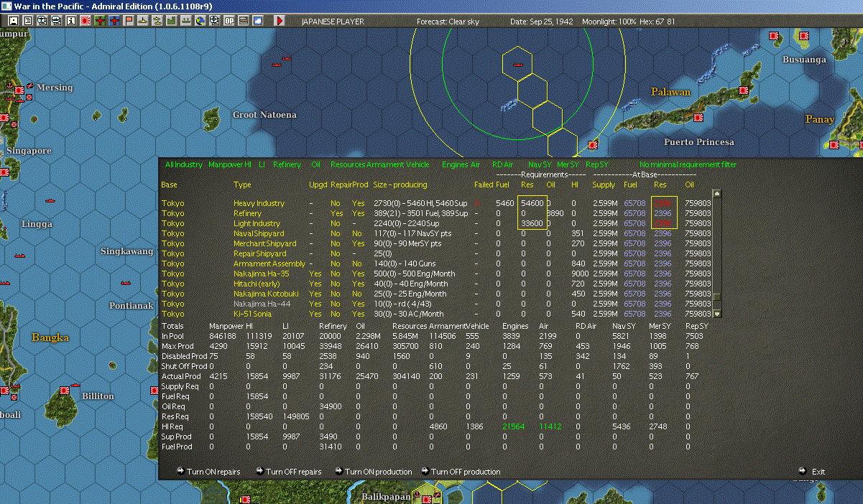Toggle Yes under Prod for Heavy Industry

358,203
